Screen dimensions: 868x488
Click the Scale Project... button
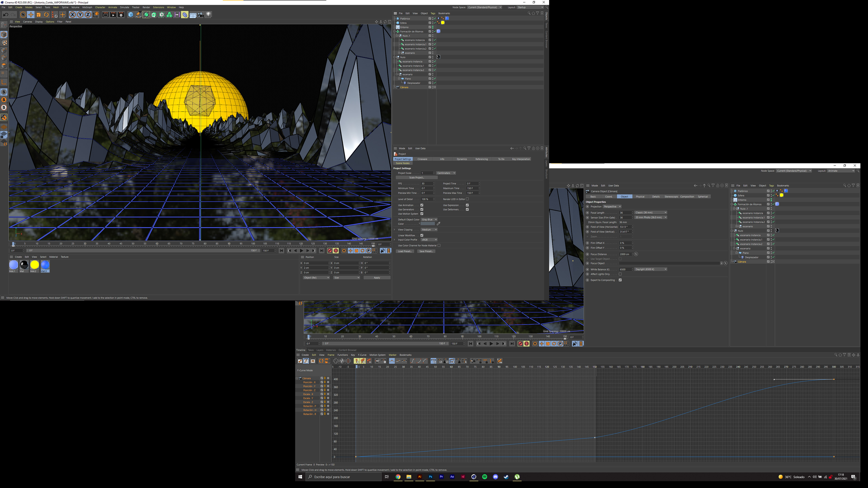[416, 178]
